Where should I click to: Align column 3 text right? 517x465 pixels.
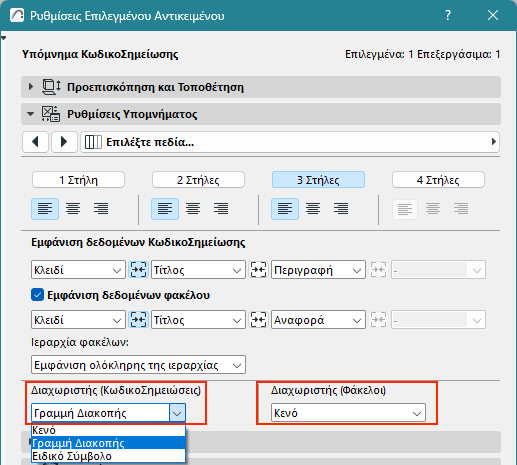(341, 209)
